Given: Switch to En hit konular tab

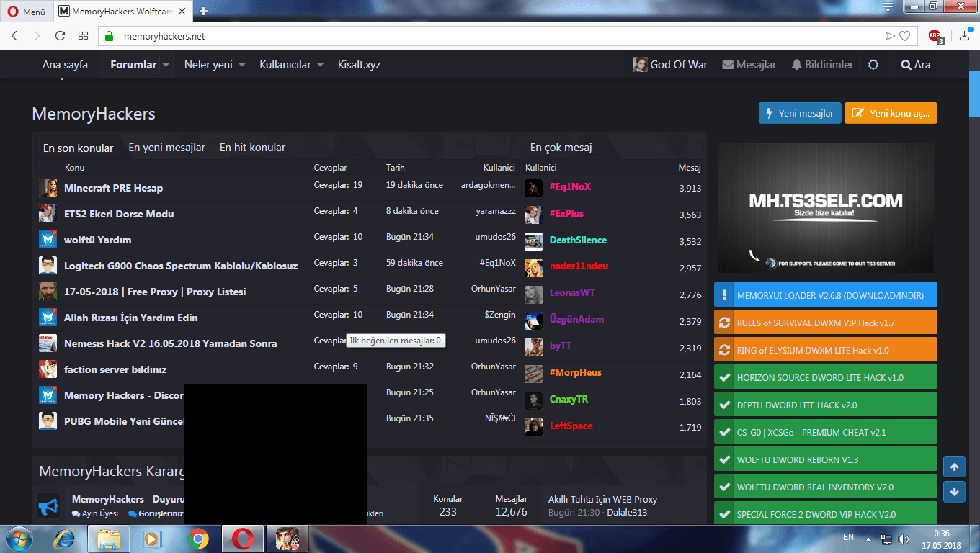Looking at the screenshot, I should pos(252,148).
